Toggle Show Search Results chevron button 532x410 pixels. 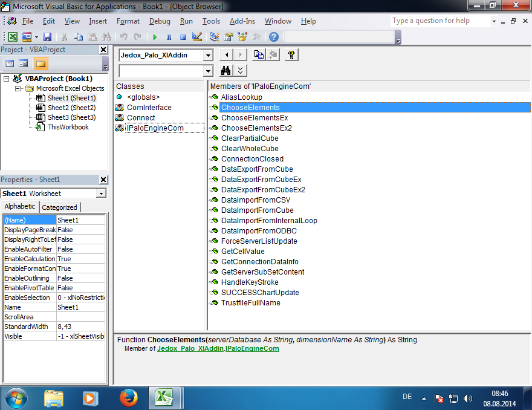click(240, 71)
